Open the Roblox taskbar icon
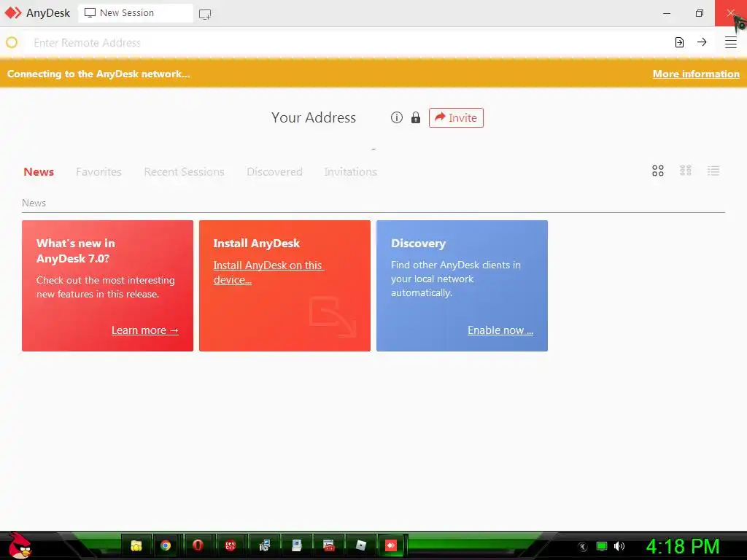 361,545
